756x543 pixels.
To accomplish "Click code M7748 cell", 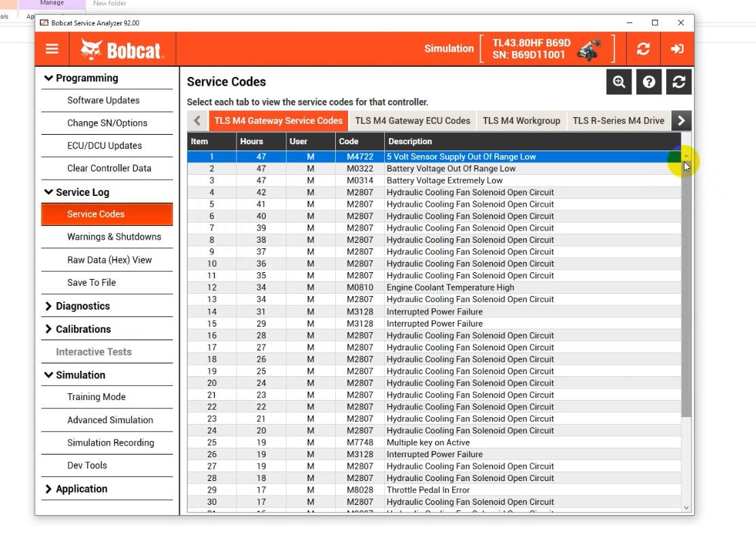I will point(360,442).
